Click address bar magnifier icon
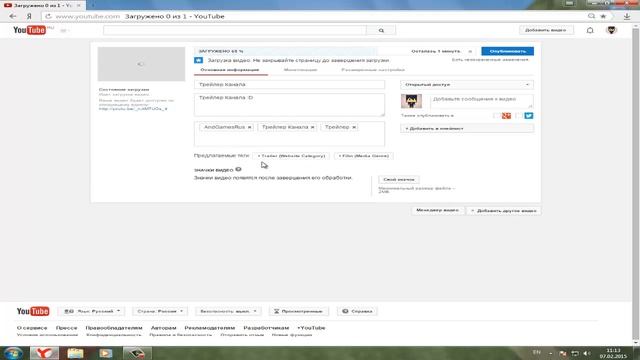The width and height of the screenshot is (640, 360). click(x=591, y=16)
